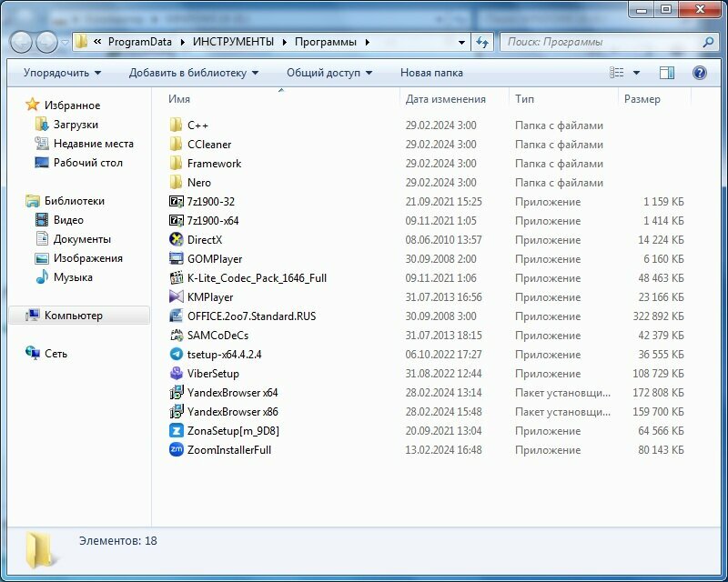728x582 pixels.
Task: Click the KMPlayer file name
Action: tap(210, 297)
